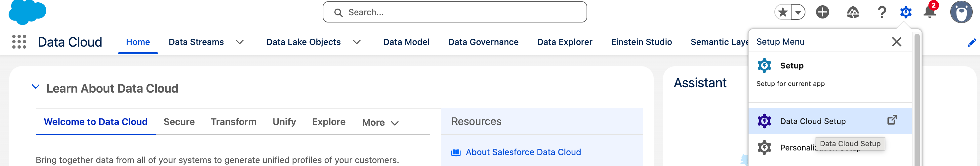
Task: Collapse the Learn About Data Cloud section
Action: coord(35,87)
